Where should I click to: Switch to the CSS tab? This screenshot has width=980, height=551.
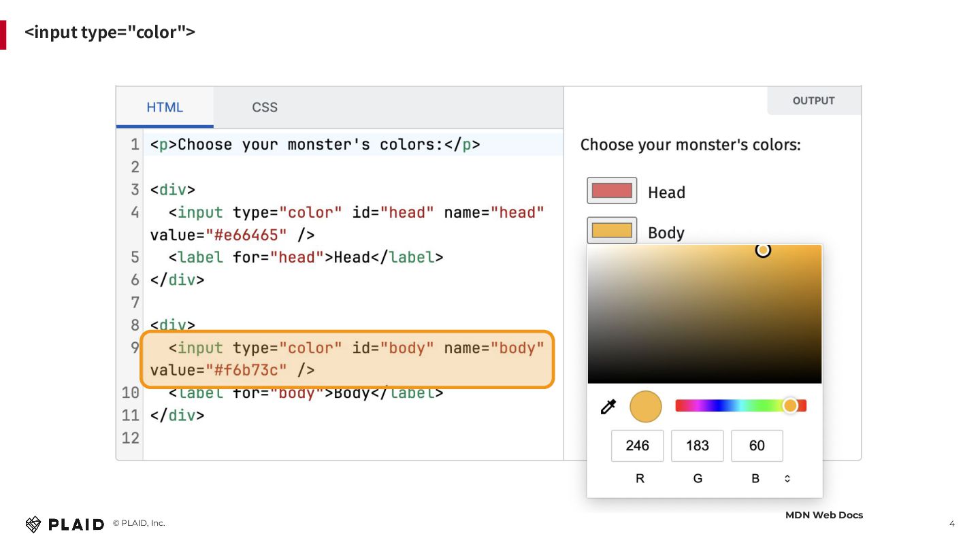pyautogui.click(x=265, y=107)
